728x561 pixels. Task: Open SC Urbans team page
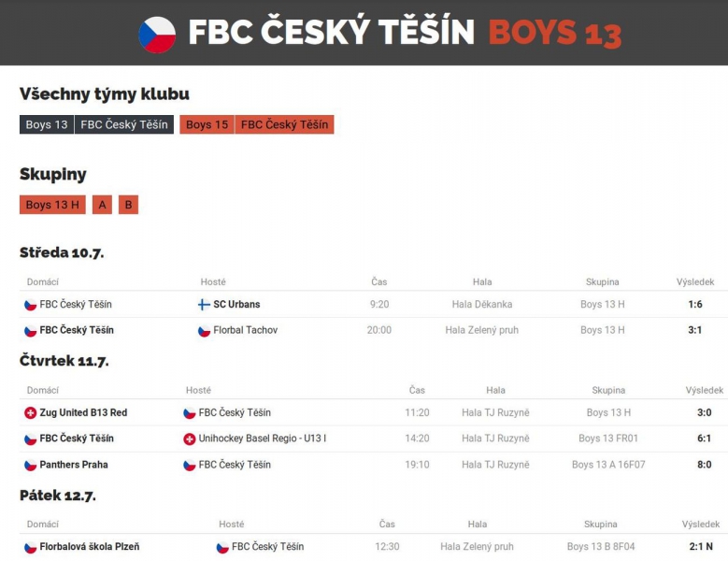(x=236, y=305)
